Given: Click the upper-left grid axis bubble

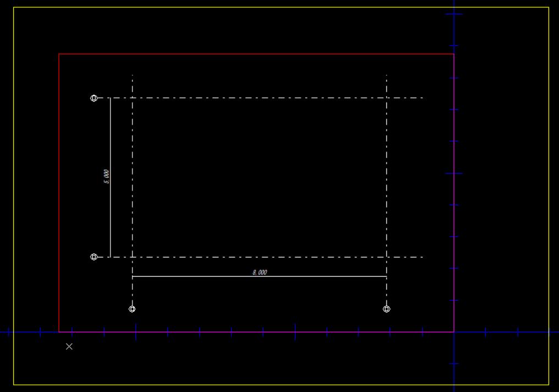Looking at the screenshot, I should 94,98.
